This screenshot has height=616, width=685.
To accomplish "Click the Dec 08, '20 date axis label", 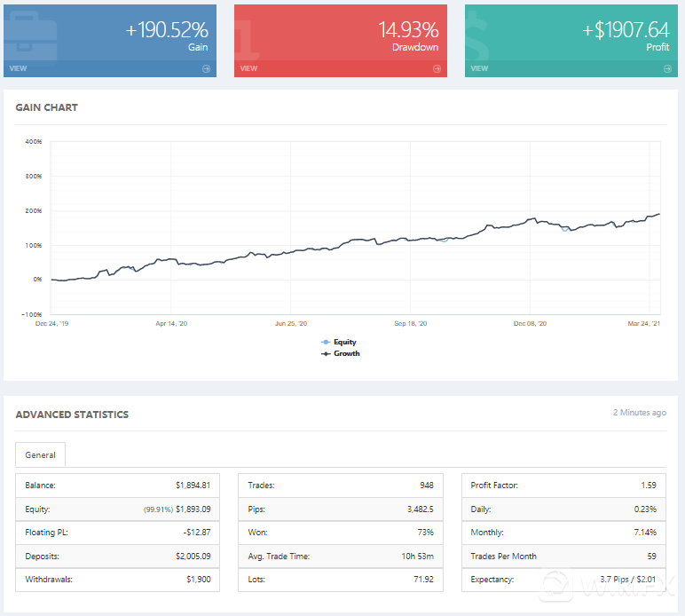I will (x=530, y=324).
